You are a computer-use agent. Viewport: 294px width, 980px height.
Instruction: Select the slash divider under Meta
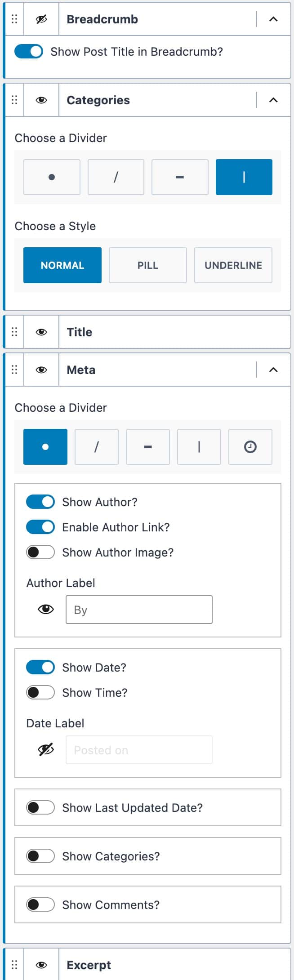click(x=97, y=446)
